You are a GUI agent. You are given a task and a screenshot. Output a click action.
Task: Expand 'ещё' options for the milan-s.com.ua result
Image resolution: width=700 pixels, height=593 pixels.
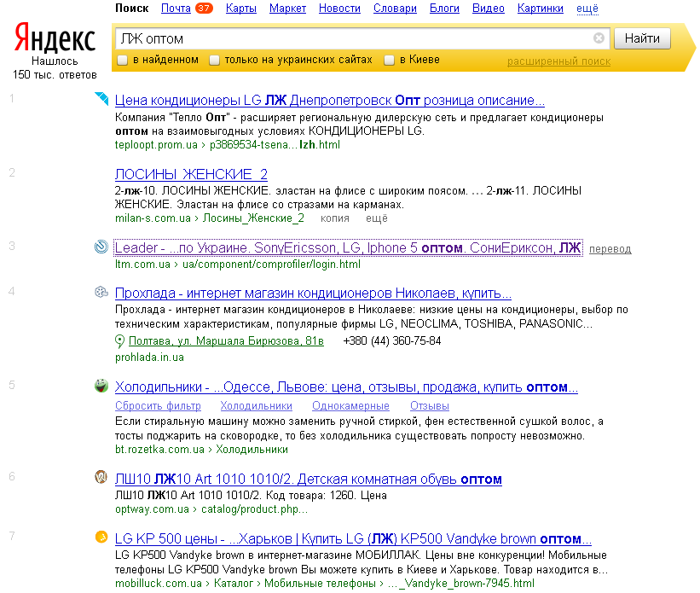coord(376,218)
